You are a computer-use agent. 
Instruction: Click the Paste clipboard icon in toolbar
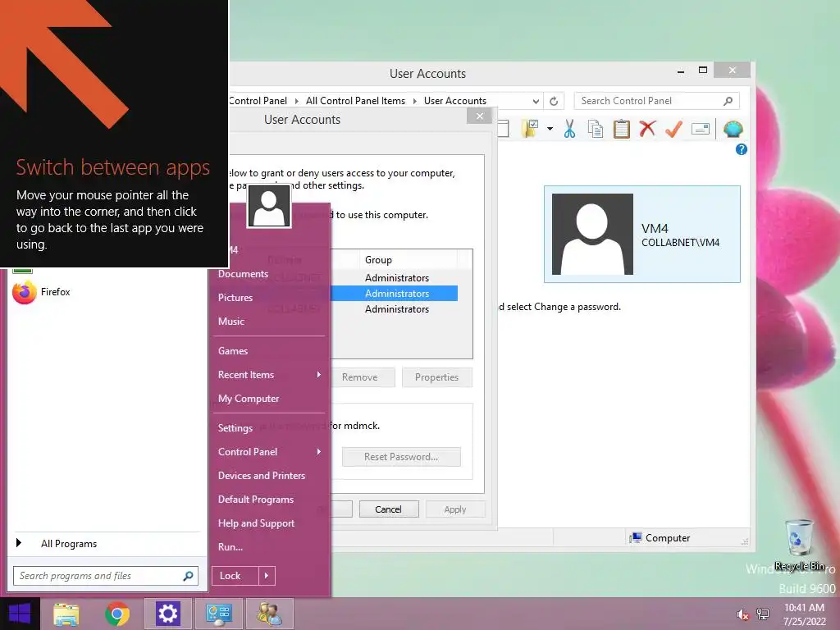[x=622, y=129]
